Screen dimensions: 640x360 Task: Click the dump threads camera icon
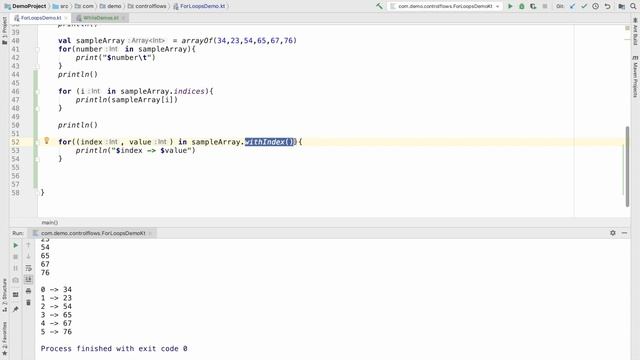[16, 280]
